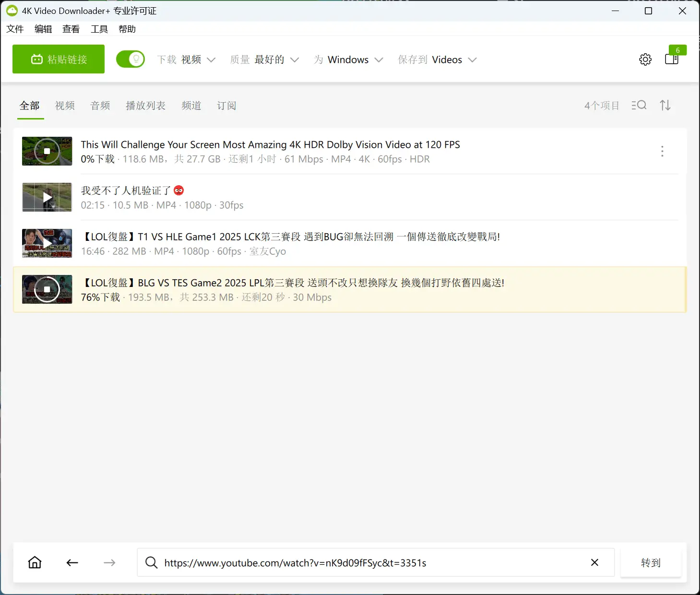700x595 pixels.
Task: Click the green 粘贴链接 paste link button
Action: click(59, 59)
